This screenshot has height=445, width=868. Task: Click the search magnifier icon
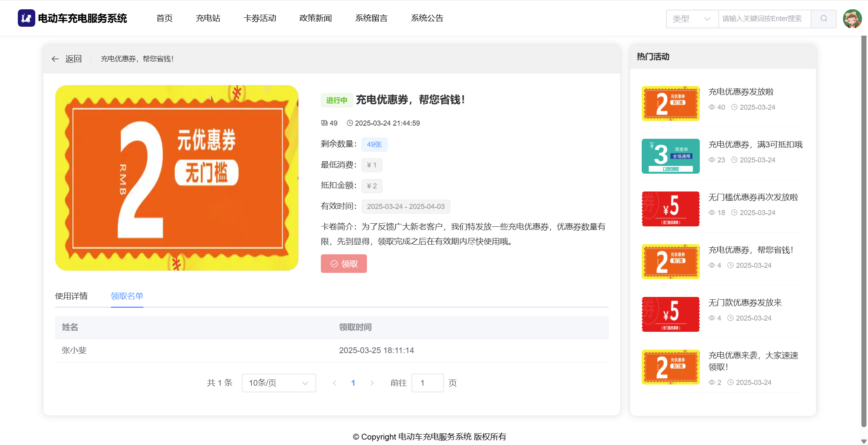[823, 19]
